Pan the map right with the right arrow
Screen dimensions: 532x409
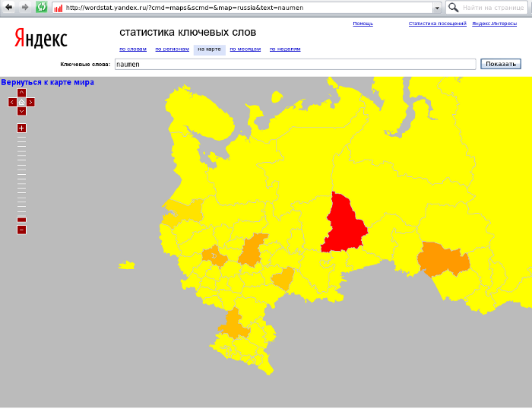30,102
